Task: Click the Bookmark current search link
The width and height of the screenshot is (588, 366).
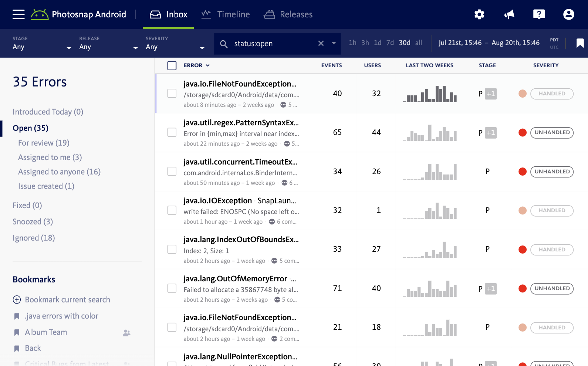Action: point(68,299)
